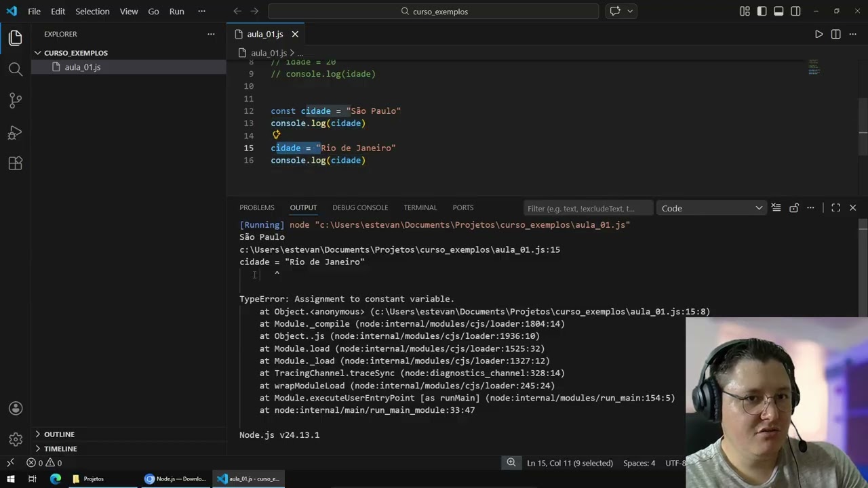Open the Edit menu

click(x=58, y=12)
